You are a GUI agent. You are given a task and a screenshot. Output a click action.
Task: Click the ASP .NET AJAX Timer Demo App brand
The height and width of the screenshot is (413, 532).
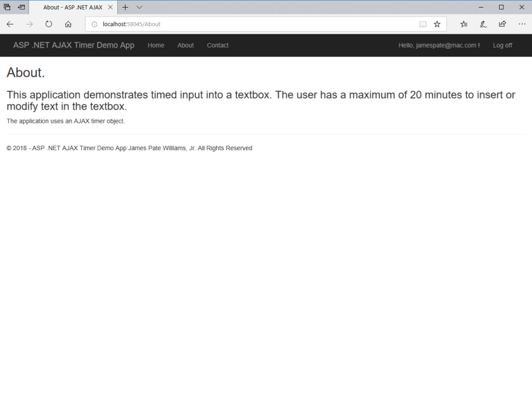[74, 45]
